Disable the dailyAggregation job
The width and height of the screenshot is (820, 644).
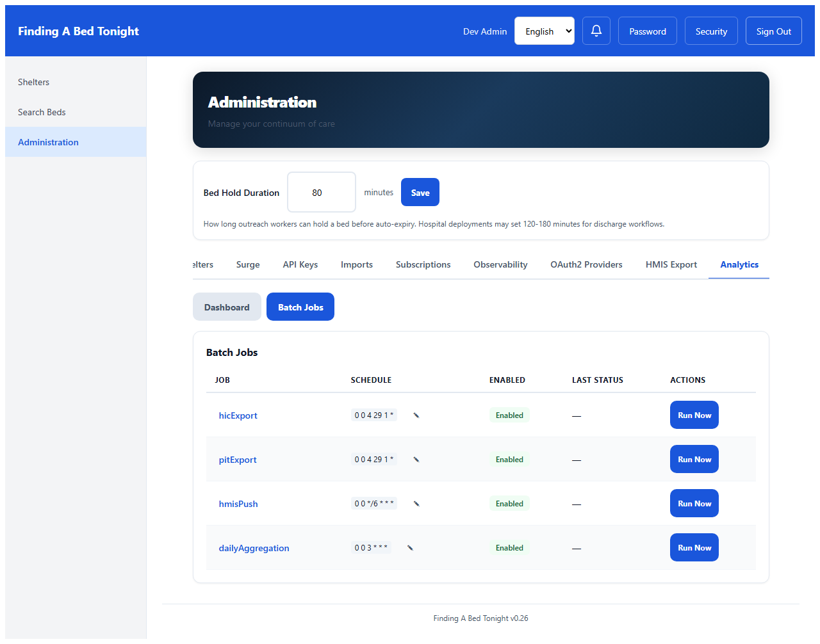click(x=509, y=547)
